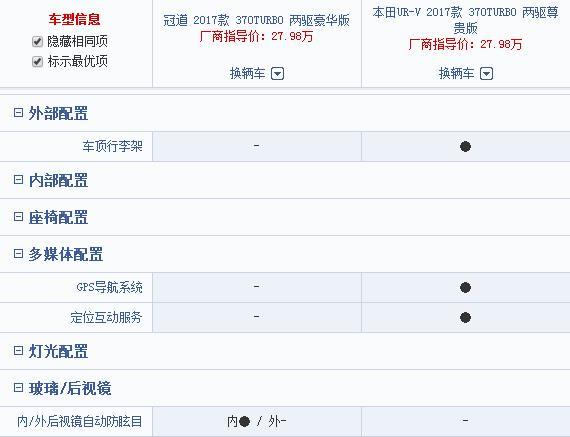Screen dimensions: 570x437
Task: Click dropdown arrow icon under 冠道 column
Action: click(277, 74)
